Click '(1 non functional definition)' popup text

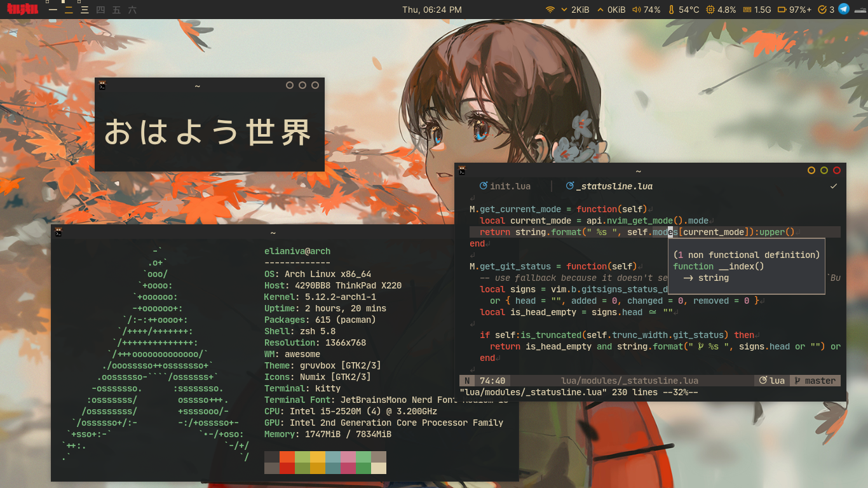(747, 255)
